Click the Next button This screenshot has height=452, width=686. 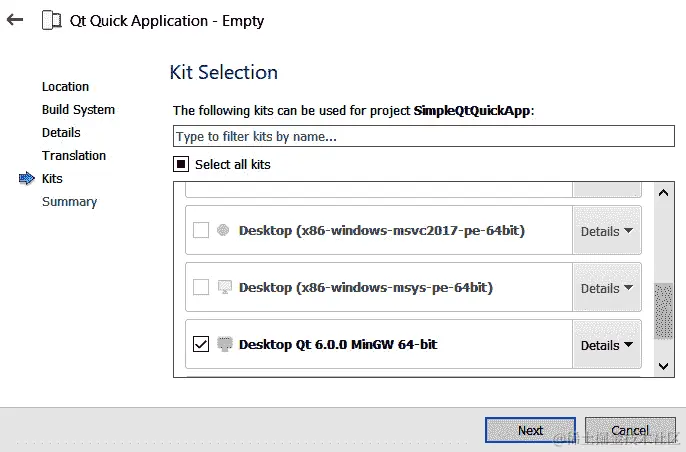point(530,430)
